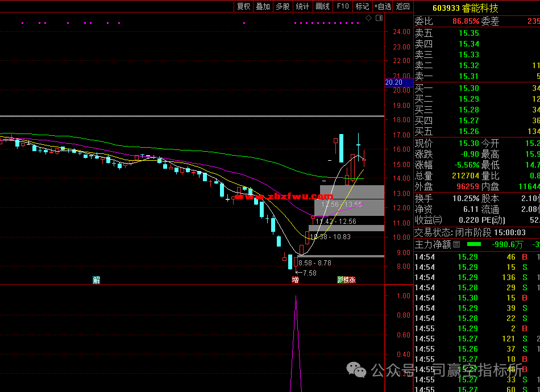The image size is (540, 392).
Task: Click the 解 marker on chart
Action: pos(97,280)
